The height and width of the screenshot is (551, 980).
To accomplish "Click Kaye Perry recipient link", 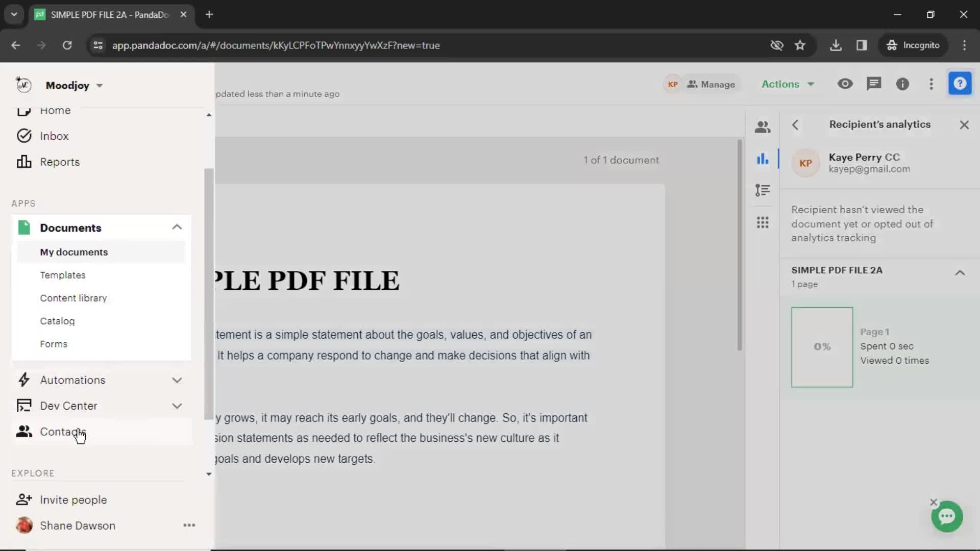I will click(x=855, y=157).
